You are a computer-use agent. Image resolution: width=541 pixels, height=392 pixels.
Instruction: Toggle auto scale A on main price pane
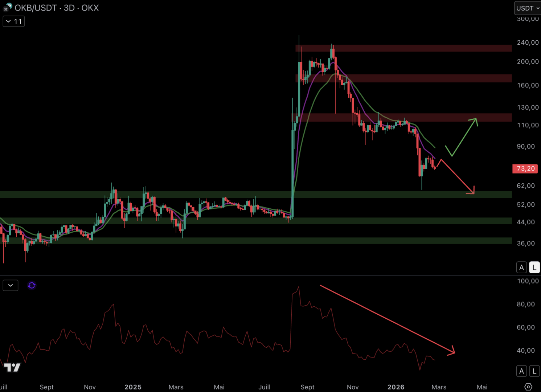521,268
